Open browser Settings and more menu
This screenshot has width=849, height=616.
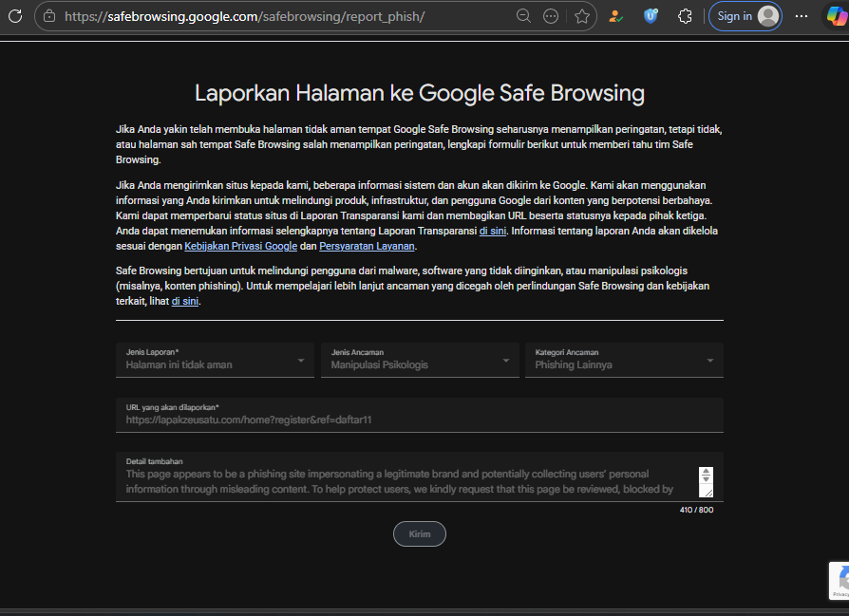pyautogui.click(x=802, y=16)
